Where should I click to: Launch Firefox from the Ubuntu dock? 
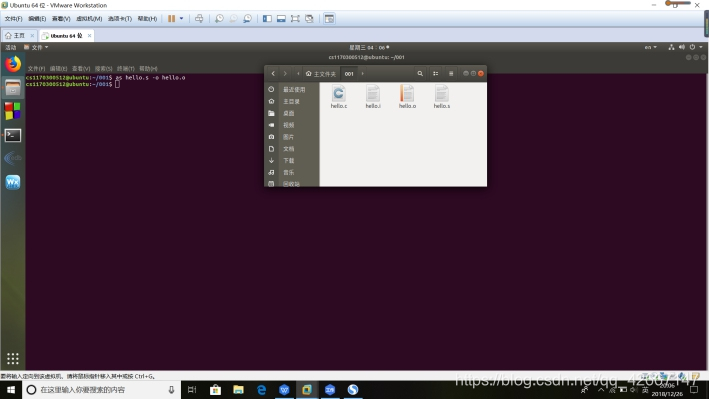pyautogui.click(x=13, y=64)
